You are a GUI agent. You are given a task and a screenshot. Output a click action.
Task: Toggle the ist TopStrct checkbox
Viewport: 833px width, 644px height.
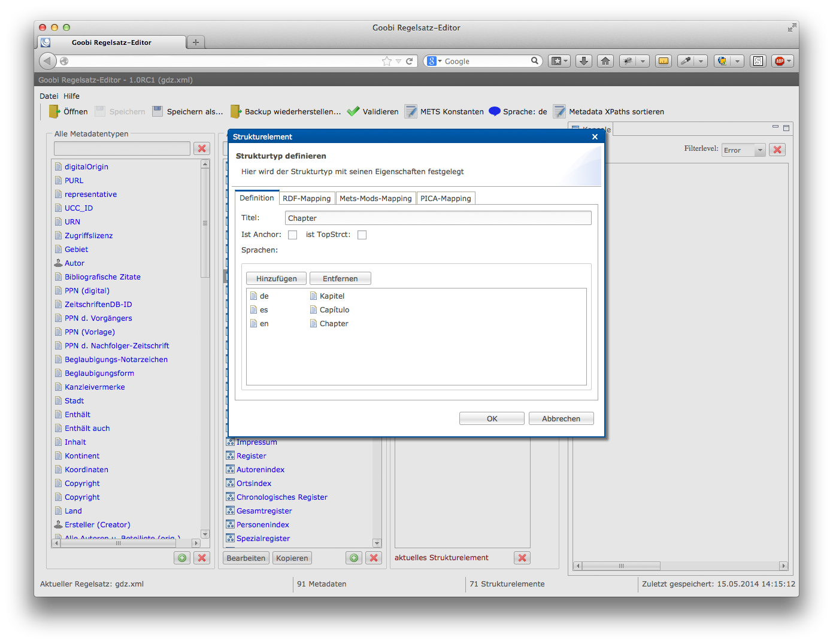point(362,235)
